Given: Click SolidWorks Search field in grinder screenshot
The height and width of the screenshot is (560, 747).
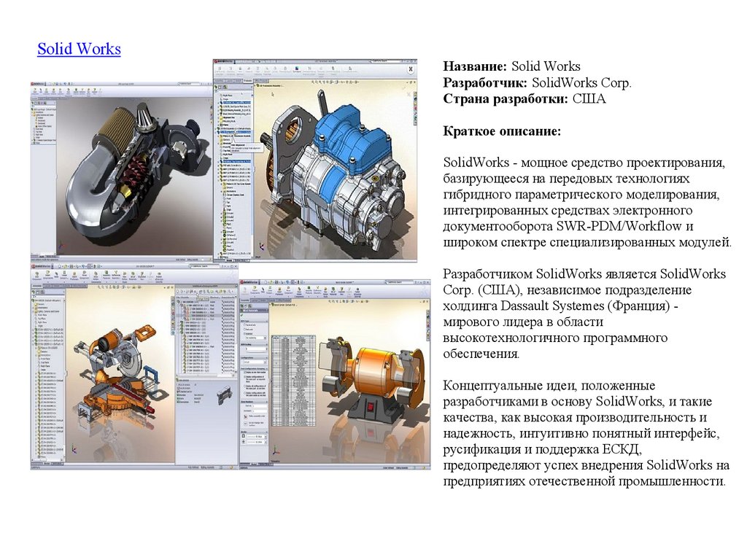Looking at the screenshot, I should (x=400, y=282).
